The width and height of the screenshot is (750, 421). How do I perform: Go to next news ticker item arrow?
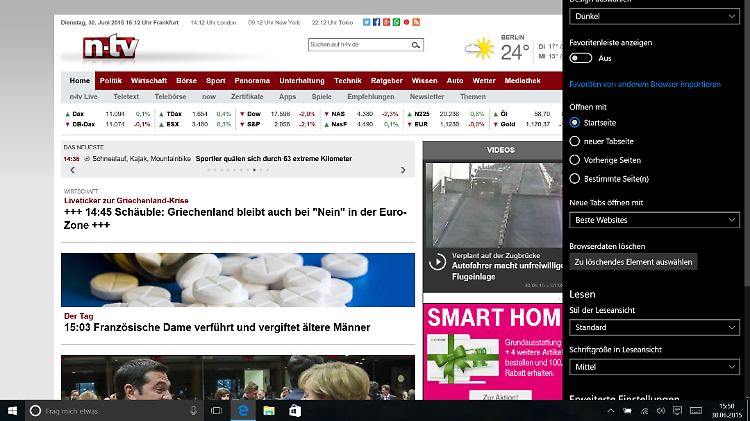(403, 170)
